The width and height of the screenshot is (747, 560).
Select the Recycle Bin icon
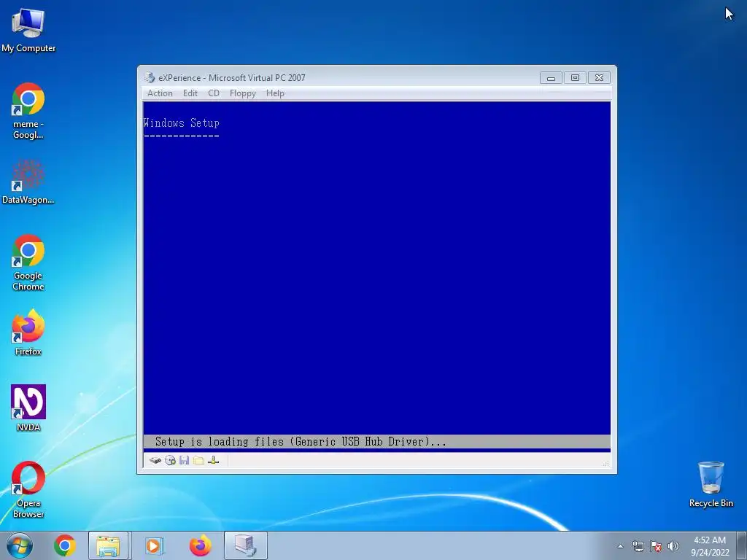tap(711, 484)
